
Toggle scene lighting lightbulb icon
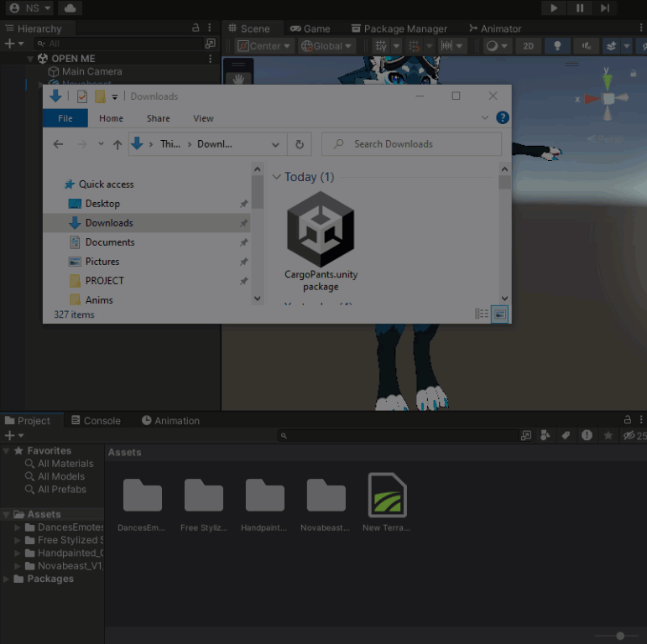coord(557,46)
